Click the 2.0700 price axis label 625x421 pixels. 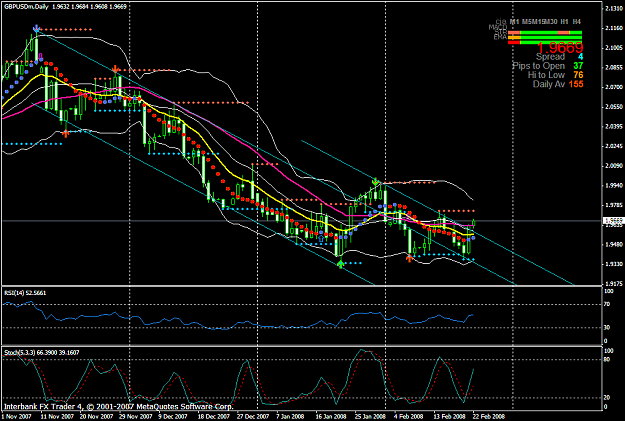[x=614, y=87]
